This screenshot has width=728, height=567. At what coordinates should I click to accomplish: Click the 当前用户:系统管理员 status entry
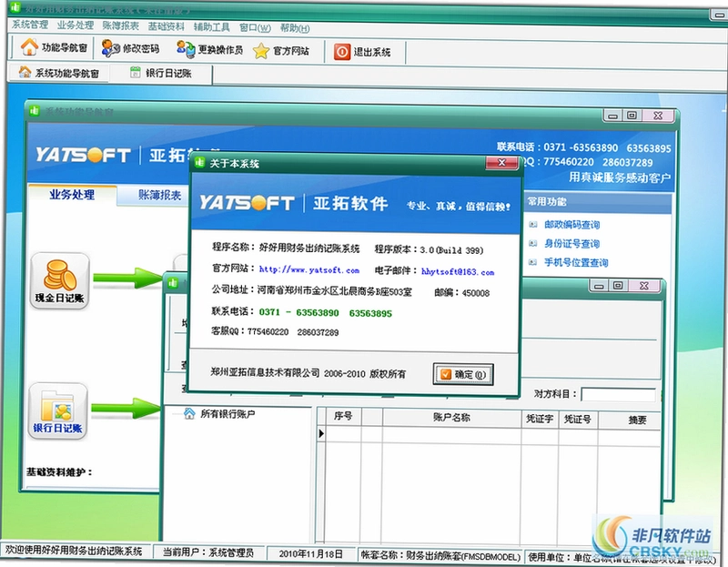(208, 552)
